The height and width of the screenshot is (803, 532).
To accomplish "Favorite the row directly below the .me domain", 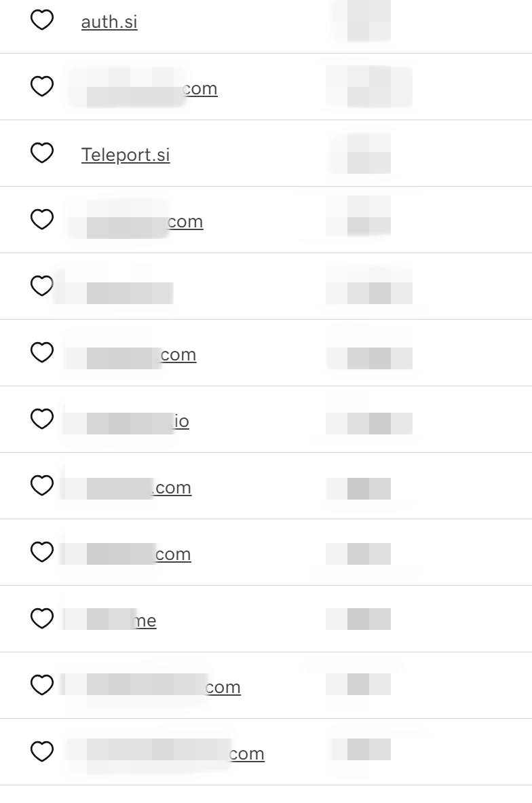I will tap(42, 685).
